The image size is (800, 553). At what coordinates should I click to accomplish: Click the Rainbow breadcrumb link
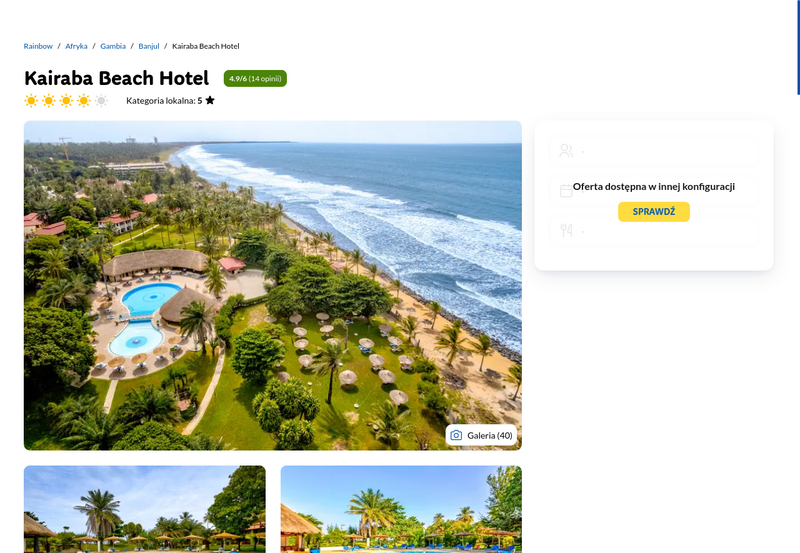point(38,46)
